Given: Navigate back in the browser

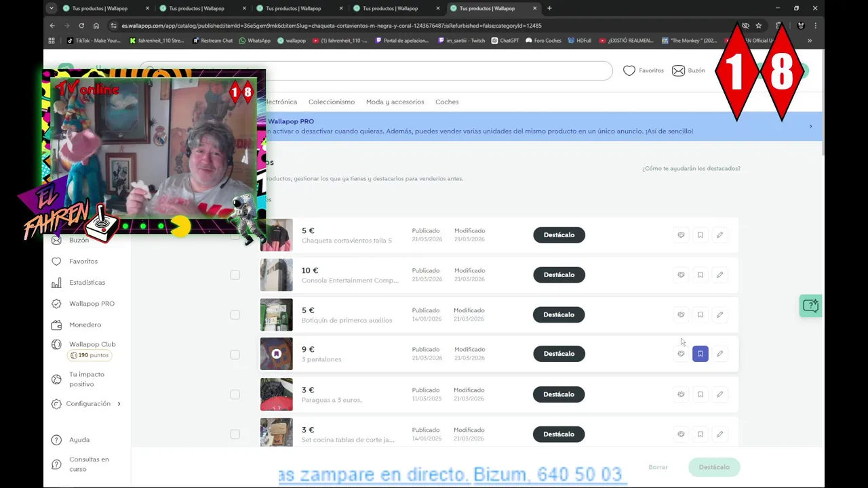Looking at the screenshot, I should click(52, 26).
